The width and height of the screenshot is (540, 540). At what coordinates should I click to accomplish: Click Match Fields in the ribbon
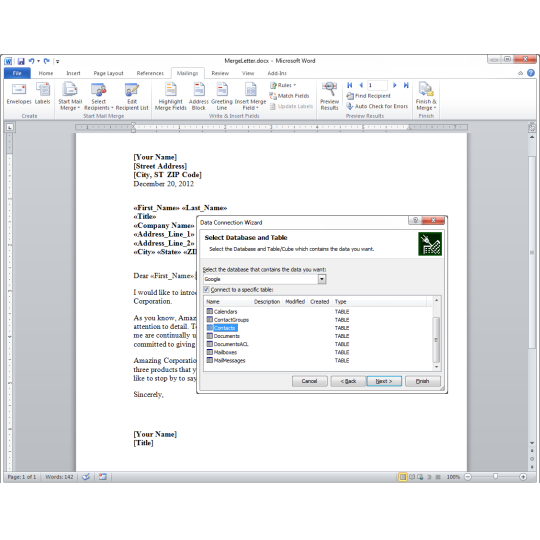289,96
